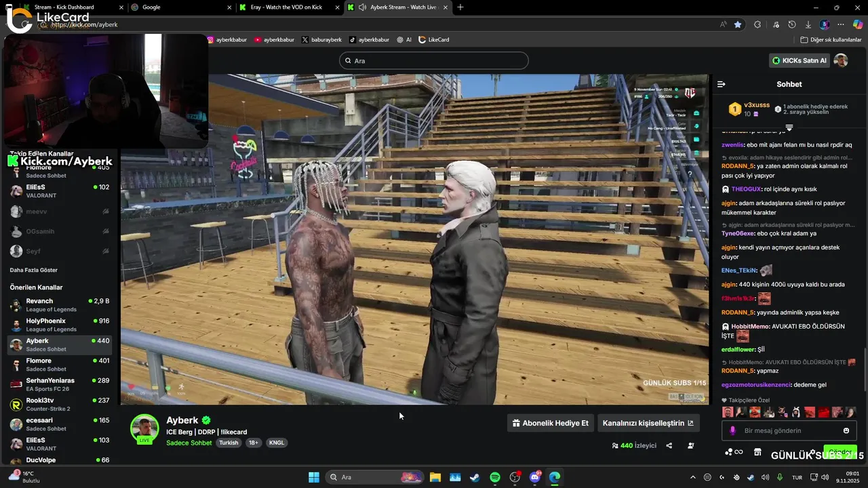Click the Windows taskbar Ara search box
The width and height of the screenshot is (868, 488).
374,477
